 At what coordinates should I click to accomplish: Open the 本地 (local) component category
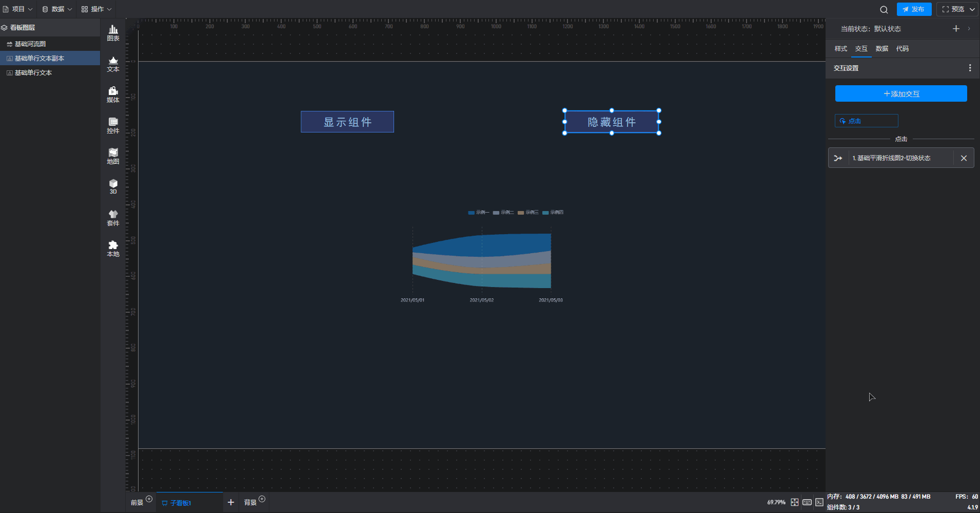[113, 249]
